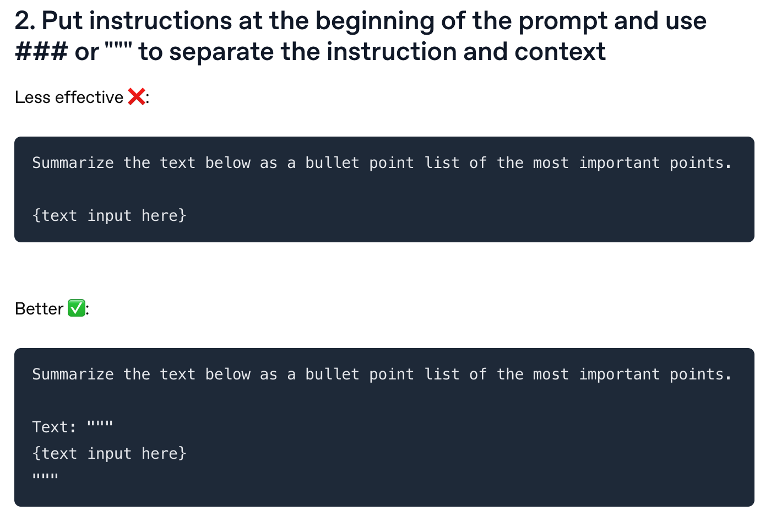Click 'important points.' in second code block

(656, 374)
